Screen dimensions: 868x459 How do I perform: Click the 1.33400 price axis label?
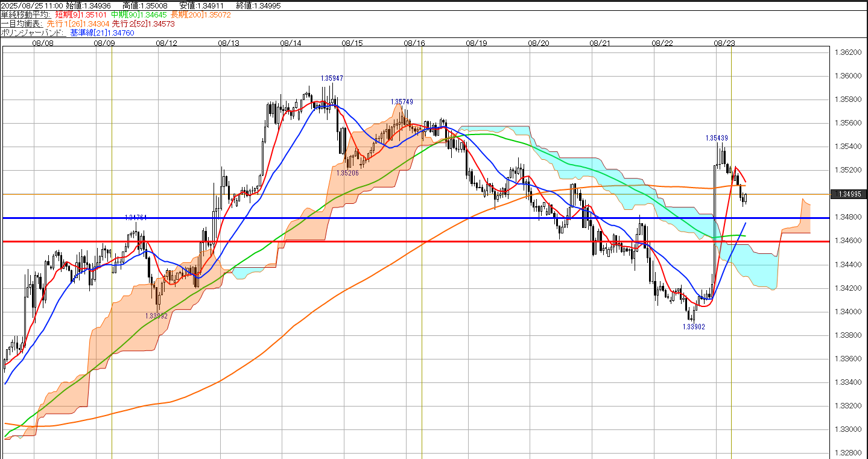(847, 382)
